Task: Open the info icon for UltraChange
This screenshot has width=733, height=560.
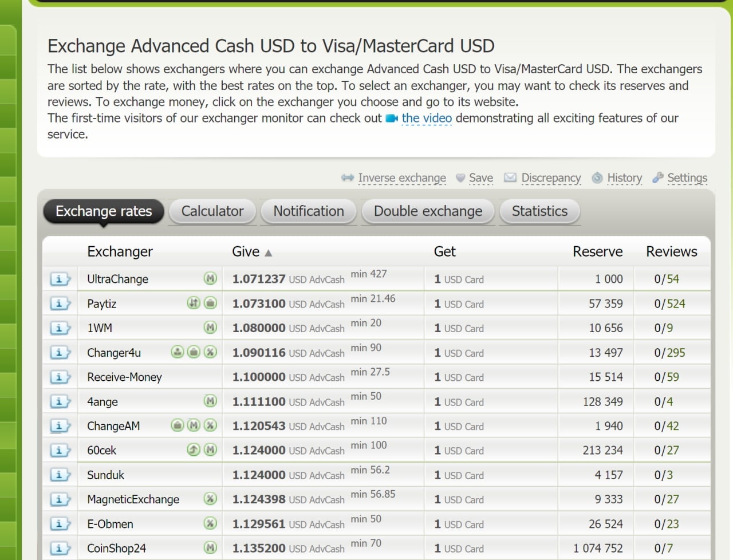Action: pos(60,279)
